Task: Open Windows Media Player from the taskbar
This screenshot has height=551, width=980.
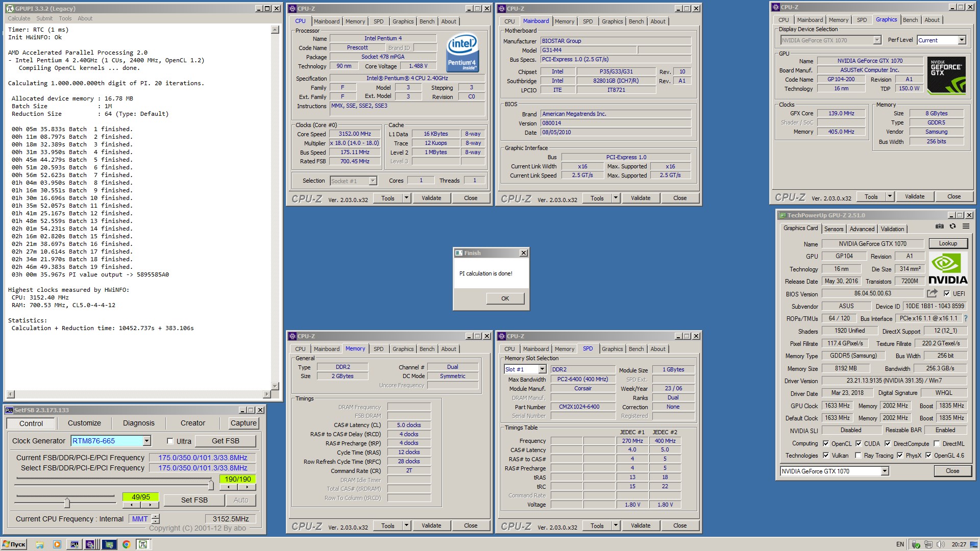Action: tap(57, 544)
